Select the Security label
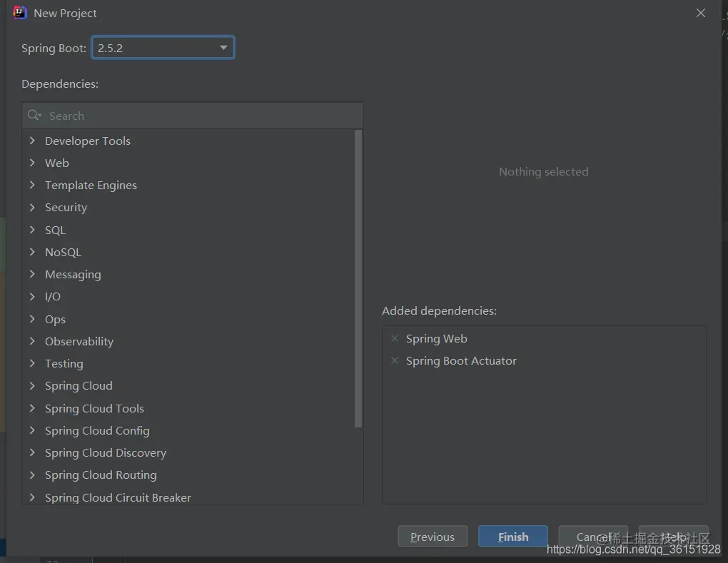 (x=66, y=208)
